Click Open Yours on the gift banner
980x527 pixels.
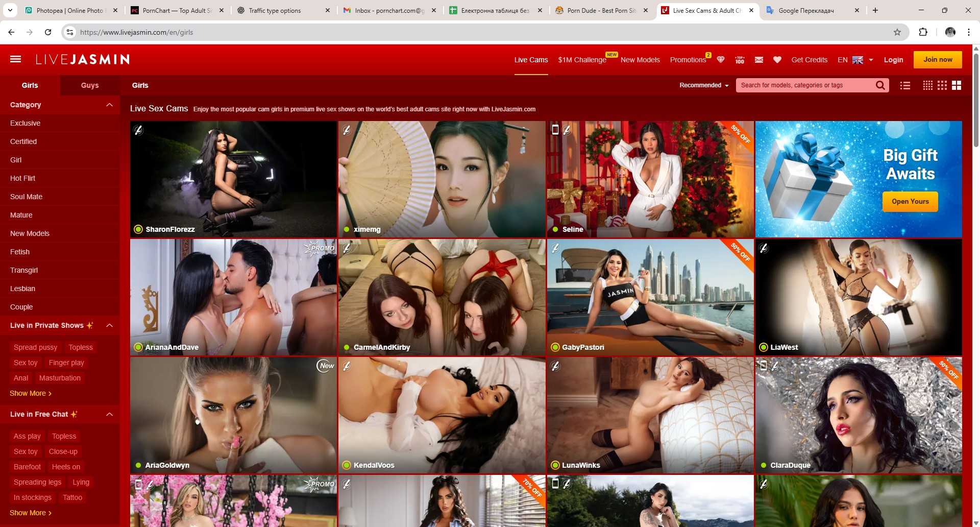tap(910, 201)
